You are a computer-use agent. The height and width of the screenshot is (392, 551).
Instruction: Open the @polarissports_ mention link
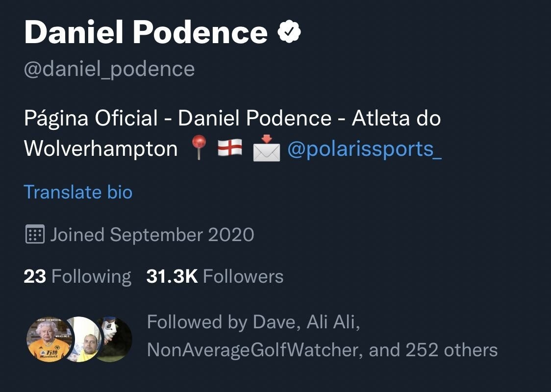364,149
